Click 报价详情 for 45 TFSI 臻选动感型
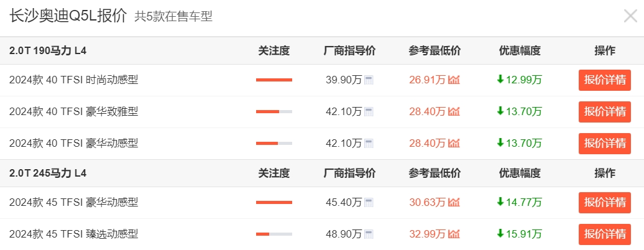 pyautogui.click(x=605, y=234)
